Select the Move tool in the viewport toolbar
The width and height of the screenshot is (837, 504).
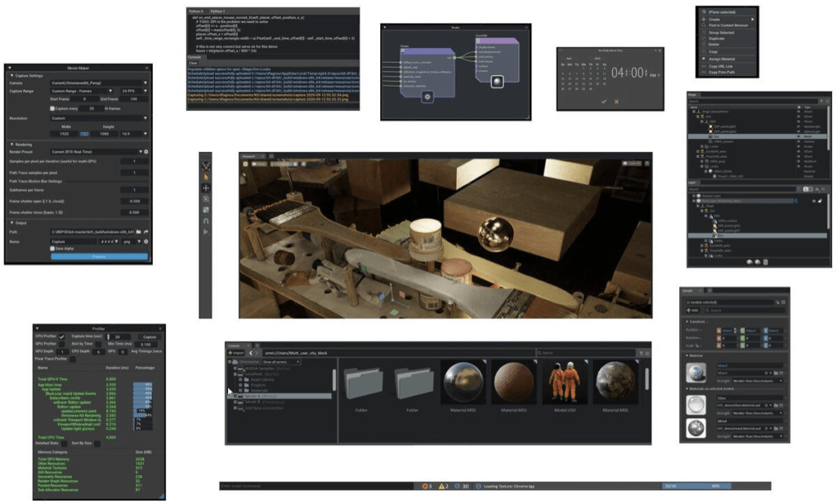coord(207,188)
